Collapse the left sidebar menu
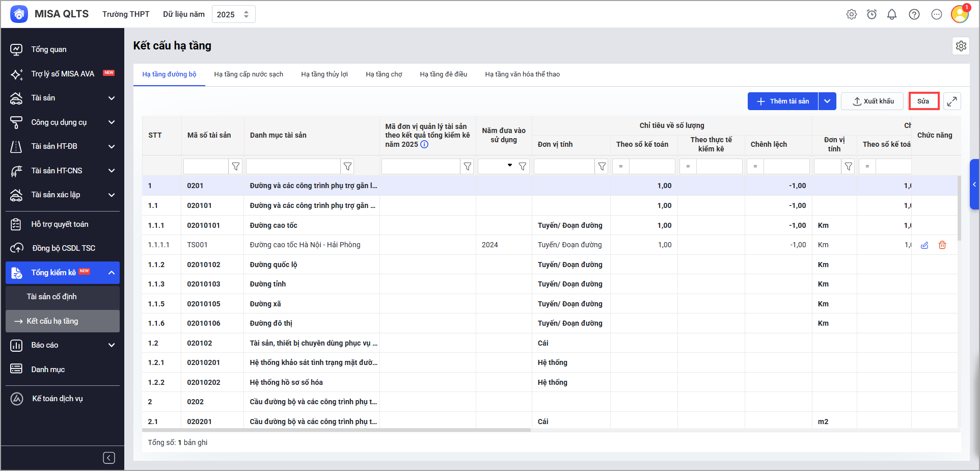The height and width of the screenshot is (471, 980). [109, 458]
